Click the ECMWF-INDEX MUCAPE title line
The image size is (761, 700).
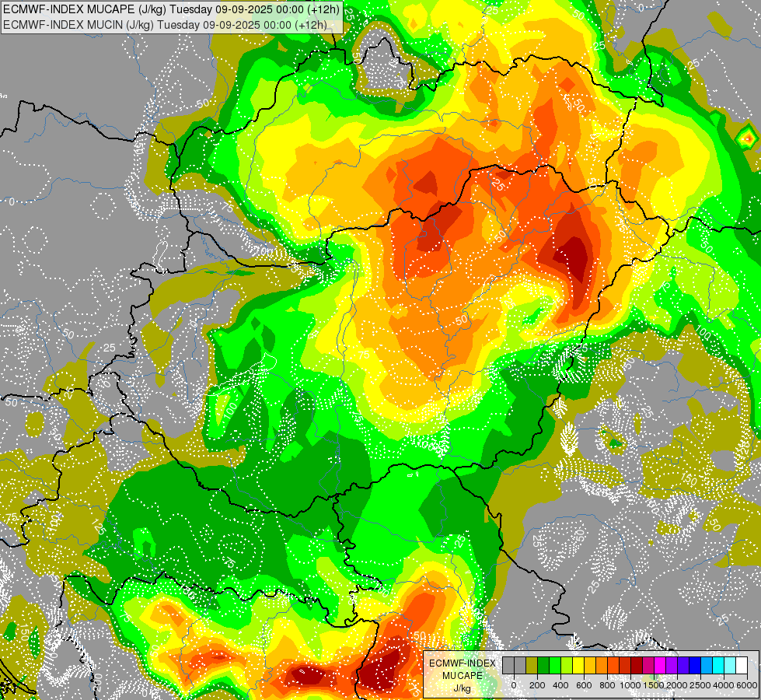[x=172, y=9]
